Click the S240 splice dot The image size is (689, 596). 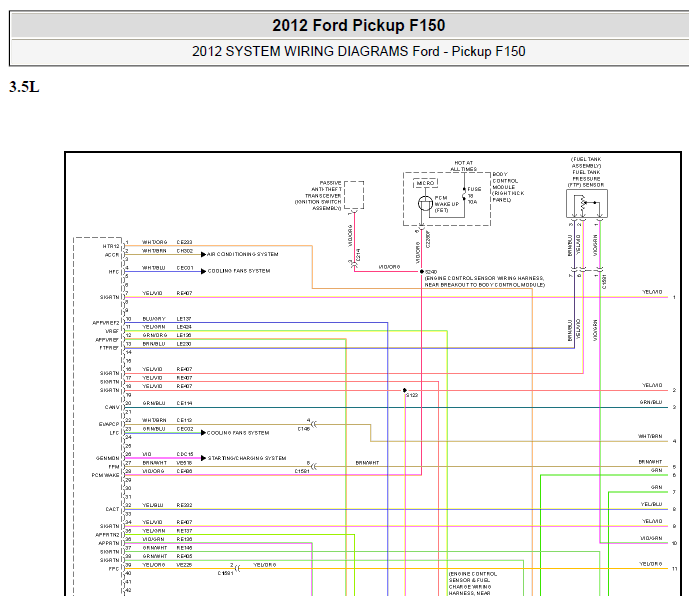(x=422, y=272)
